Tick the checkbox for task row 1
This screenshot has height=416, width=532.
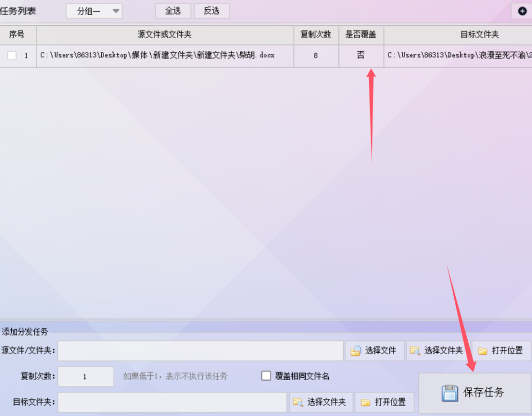[12, 55]
